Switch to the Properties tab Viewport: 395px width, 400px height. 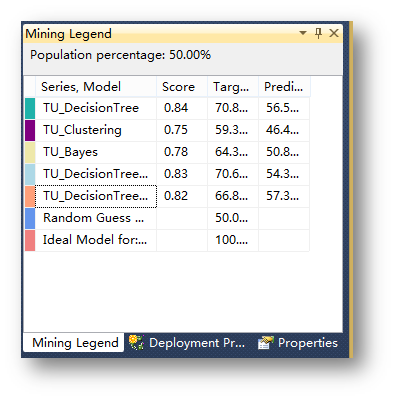[x=298, y=343]
